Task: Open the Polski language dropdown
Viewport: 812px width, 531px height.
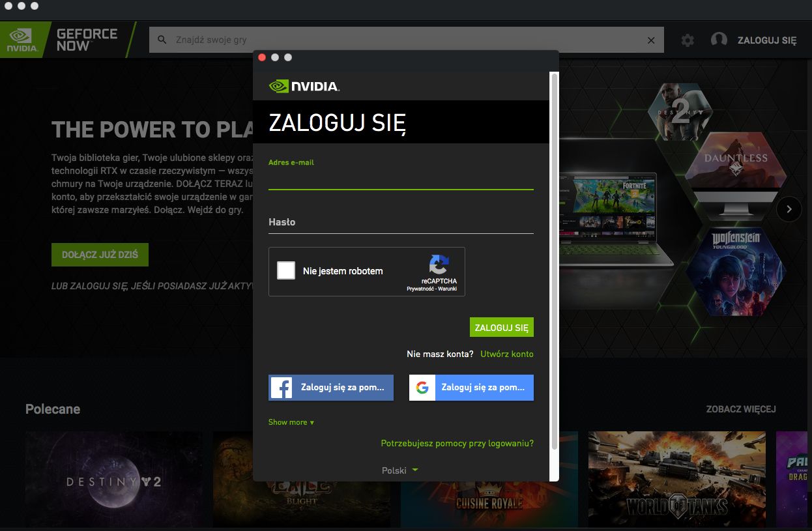Action: [x=399, y=470]
